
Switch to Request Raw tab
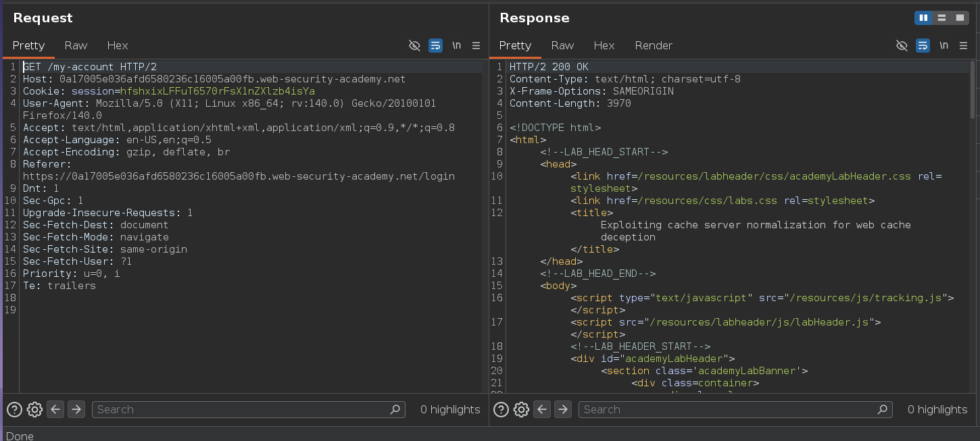(76, 45)
